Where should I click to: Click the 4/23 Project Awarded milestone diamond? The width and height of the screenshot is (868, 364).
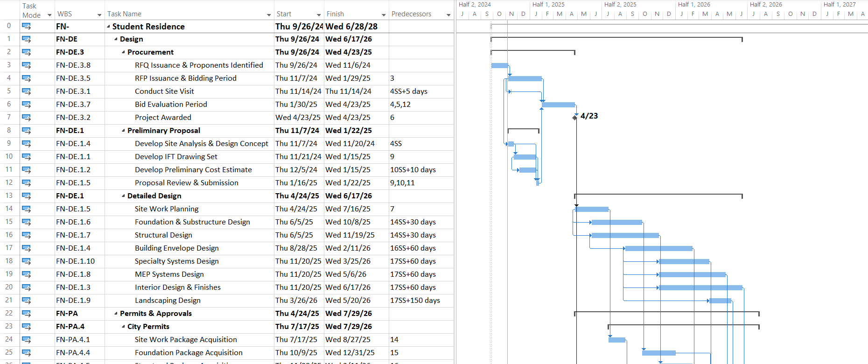click(574, 118)
